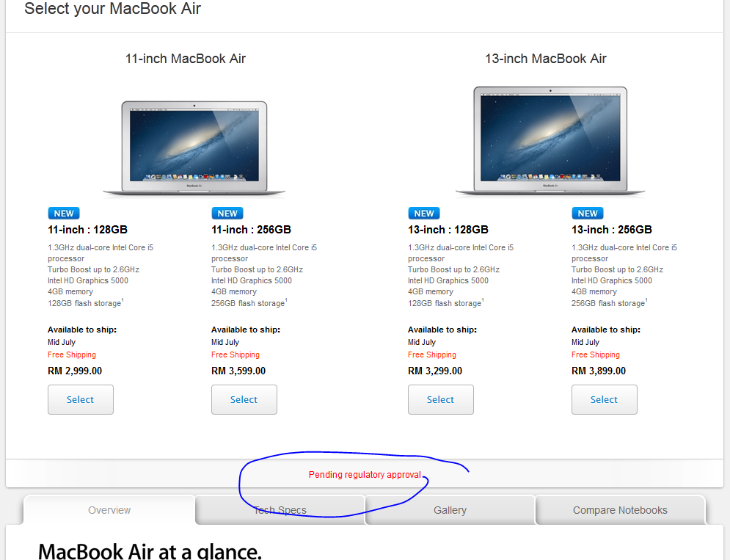This screenshot has height=560, width=730.
Task: Click the 11-inch MacBook Air laptop image
Action: (x=194, y=148)
